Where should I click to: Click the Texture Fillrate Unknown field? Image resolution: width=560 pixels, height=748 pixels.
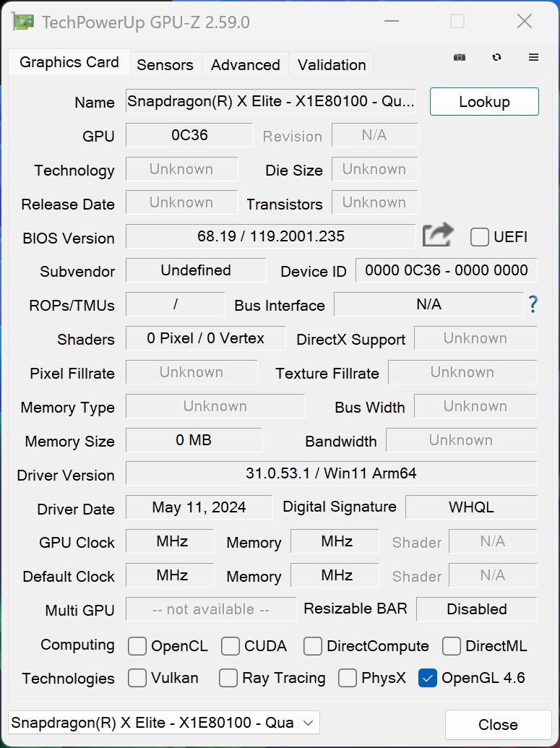click(x=462, y=372)
